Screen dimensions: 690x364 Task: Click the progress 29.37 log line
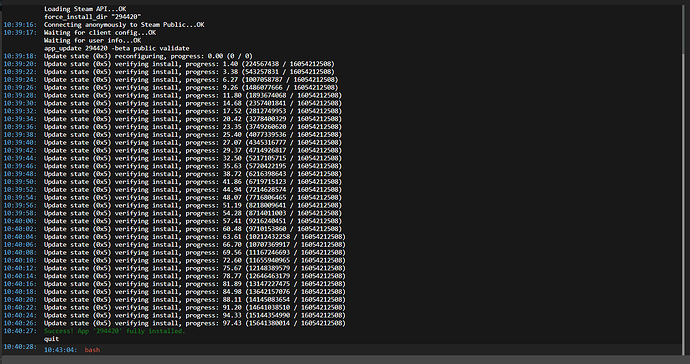[x=193, y=151]
